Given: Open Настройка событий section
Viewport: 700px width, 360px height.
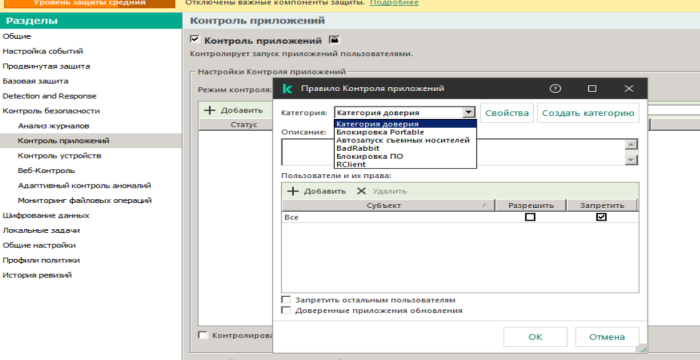Looking at the screenshot, I should [43, 51].
